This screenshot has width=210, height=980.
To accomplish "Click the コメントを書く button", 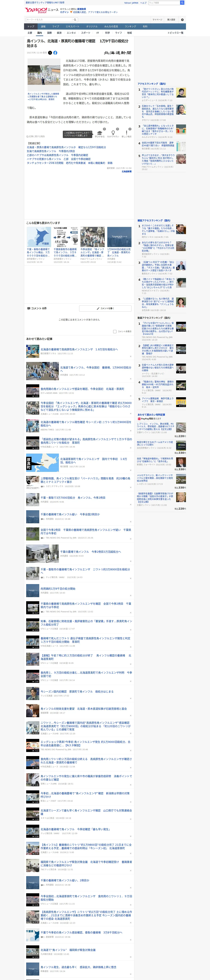I will [105, 309].
